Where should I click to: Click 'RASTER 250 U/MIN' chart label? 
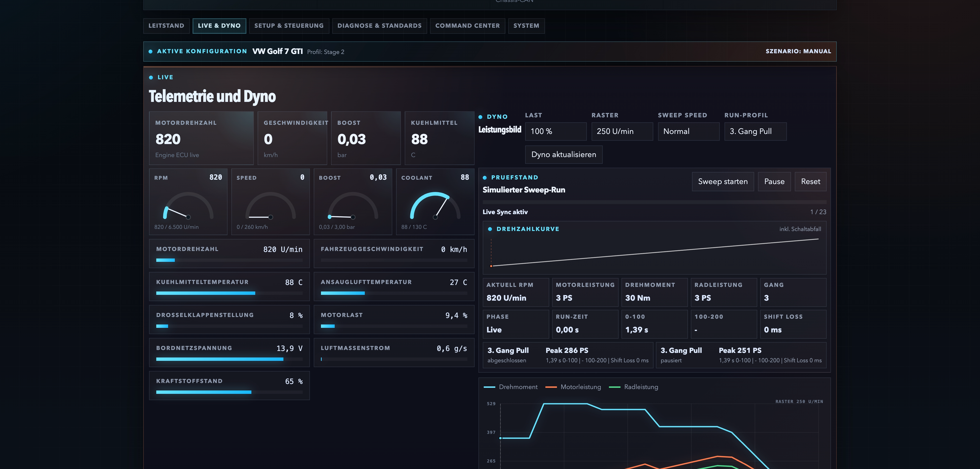799,402
